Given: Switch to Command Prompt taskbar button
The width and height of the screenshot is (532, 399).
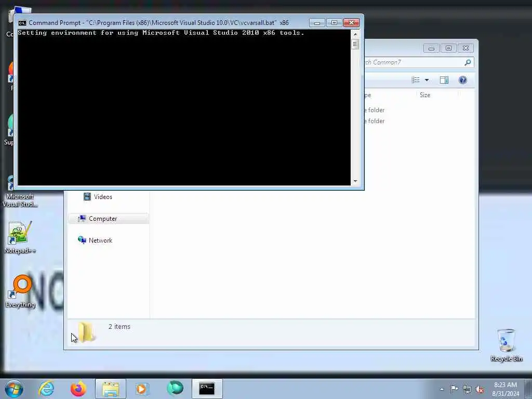Looking at the screenshot, I should [x=207, y=389].
